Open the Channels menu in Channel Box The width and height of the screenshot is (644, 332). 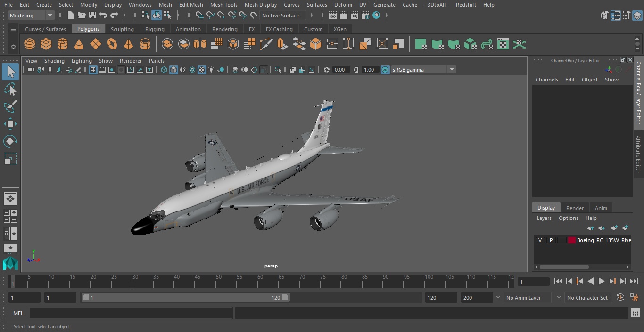tap(546, 80)
